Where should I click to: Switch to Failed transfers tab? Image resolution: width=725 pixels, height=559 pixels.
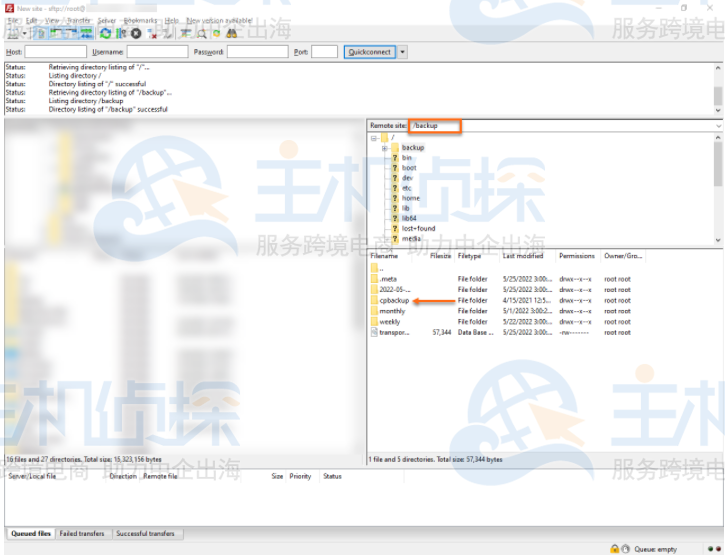pyautogui.click(x=82, y=534)
